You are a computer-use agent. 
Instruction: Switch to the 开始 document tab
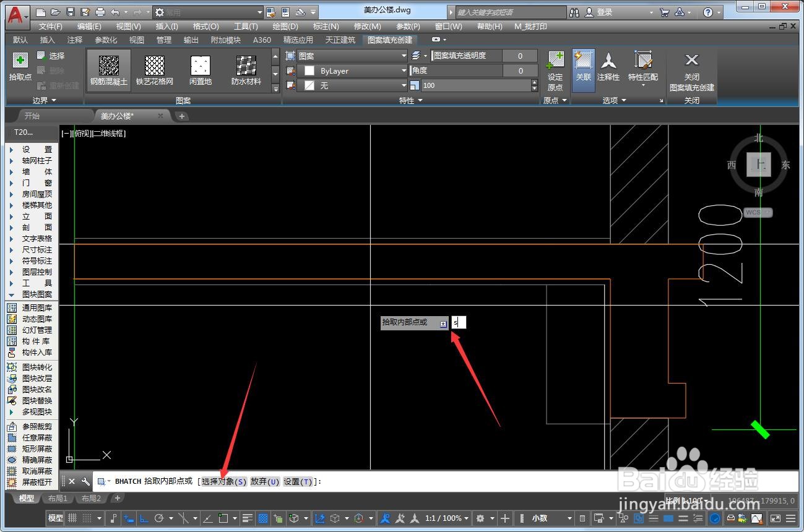click(32, 116)
